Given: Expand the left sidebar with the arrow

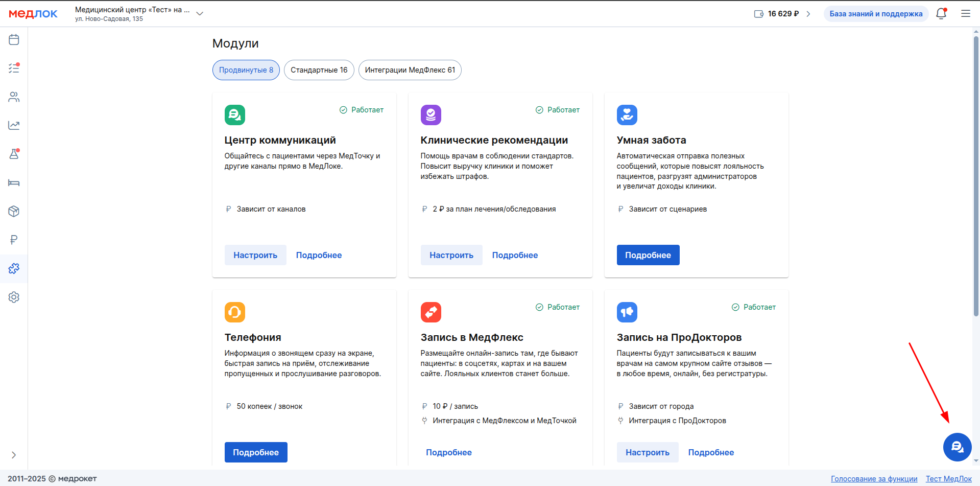Looking at the screenshot, I should [x=14, y=455].
